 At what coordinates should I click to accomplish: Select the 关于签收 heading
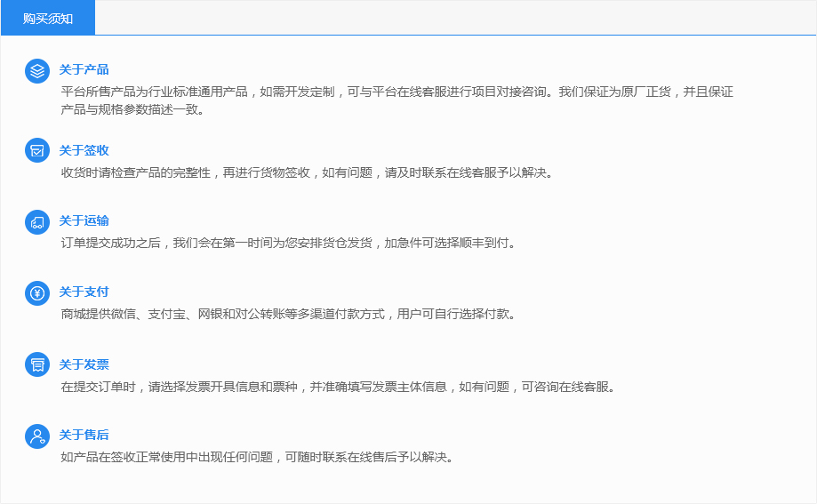click(x=84, y=150)
